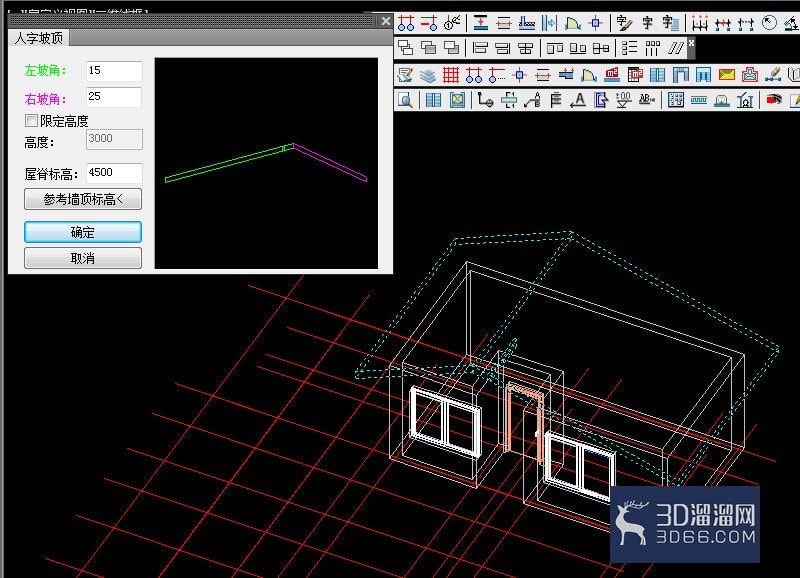
Task: Enable the 限定高度 checkbox
Action: pos(31,120)
